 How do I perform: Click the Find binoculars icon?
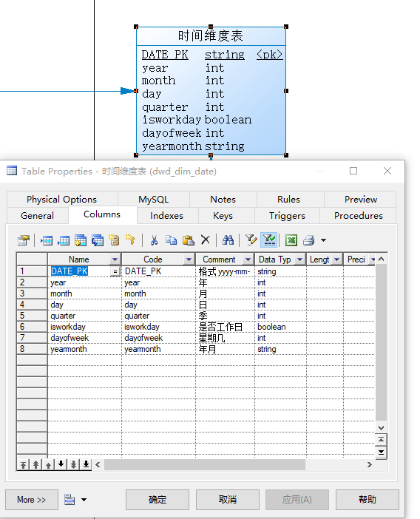pos(228,240)
